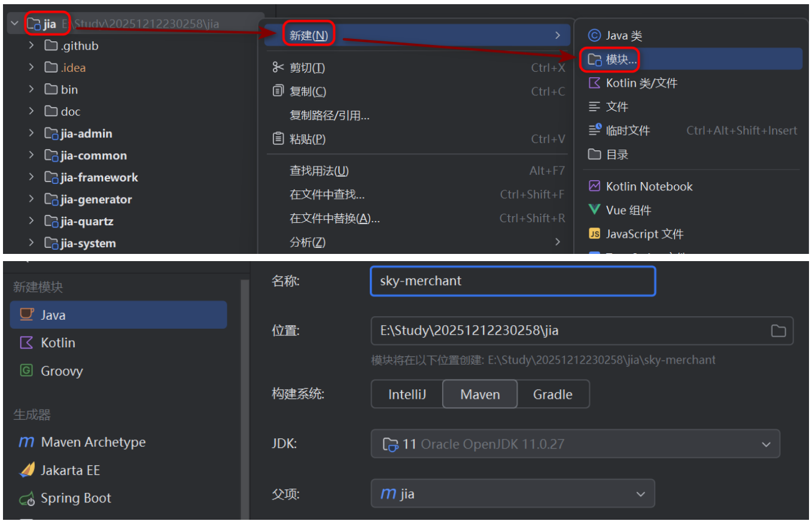Click the .github folder icon
Image resolution: width=812 pixels, height=524 pixels.
click(51, 46)
